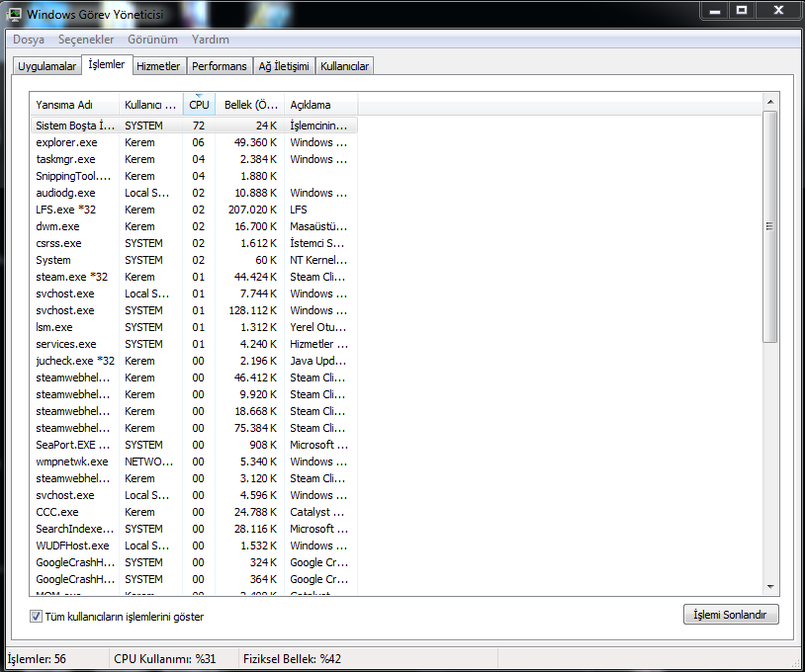Open the Dosya menu
Screen dimensions: 805x672
coord(29,40)
